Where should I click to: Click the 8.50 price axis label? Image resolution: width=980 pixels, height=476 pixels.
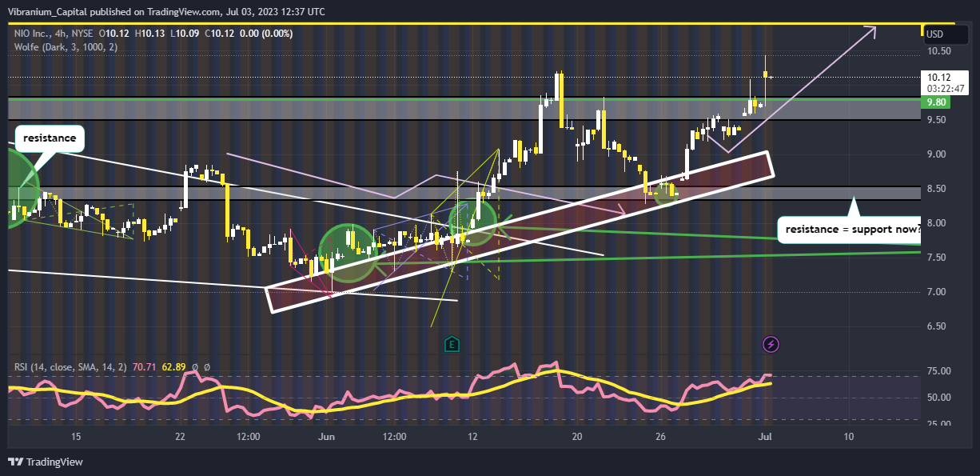point(938,189)
